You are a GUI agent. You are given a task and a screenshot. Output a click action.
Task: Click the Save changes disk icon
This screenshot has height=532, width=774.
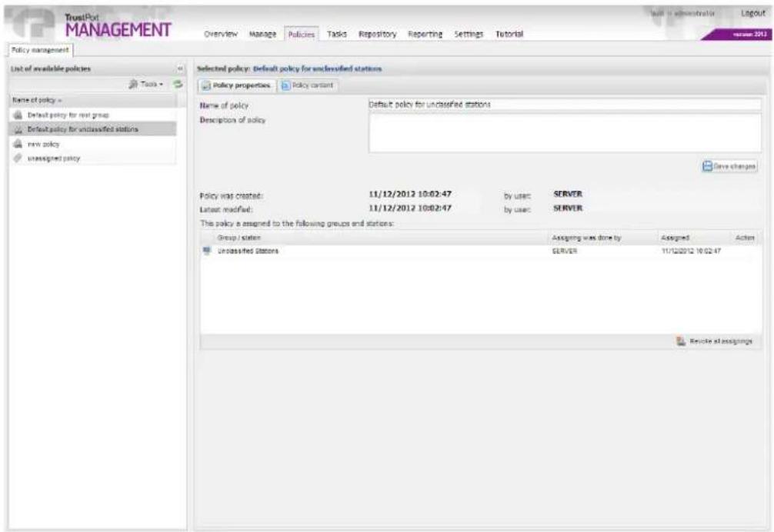pos(707,166)
